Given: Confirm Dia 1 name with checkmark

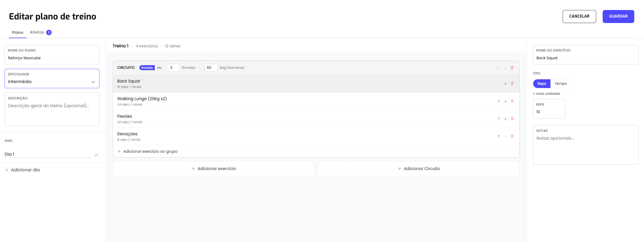Looking at the screenshot, I should 96,155.
